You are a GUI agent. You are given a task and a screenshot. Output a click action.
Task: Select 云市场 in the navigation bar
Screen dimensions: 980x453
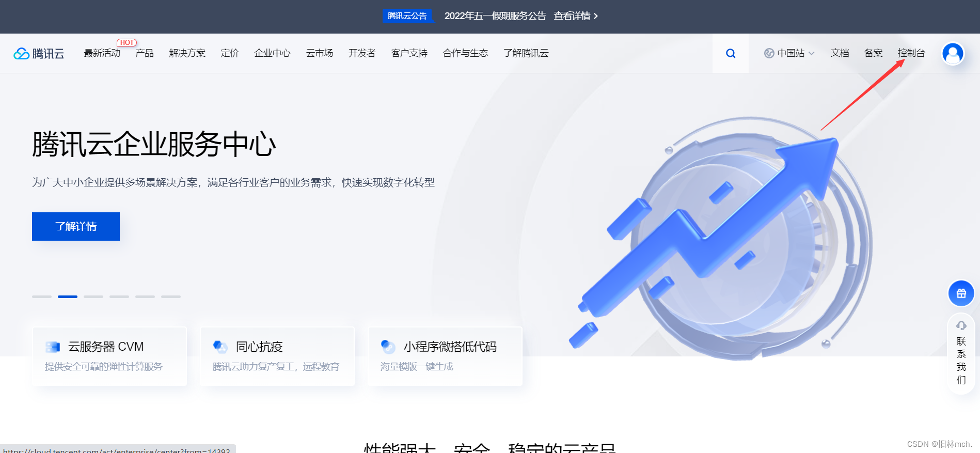coord(320,53)
